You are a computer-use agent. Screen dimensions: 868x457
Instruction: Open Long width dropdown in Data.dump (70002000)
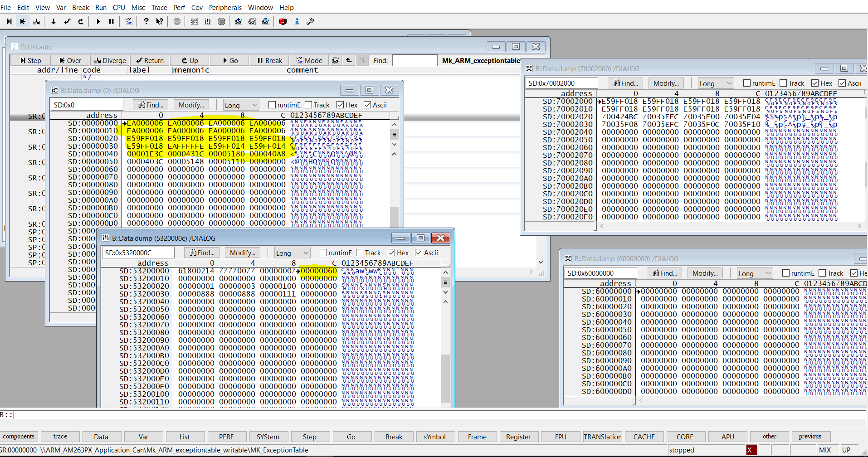coord(716,83)
